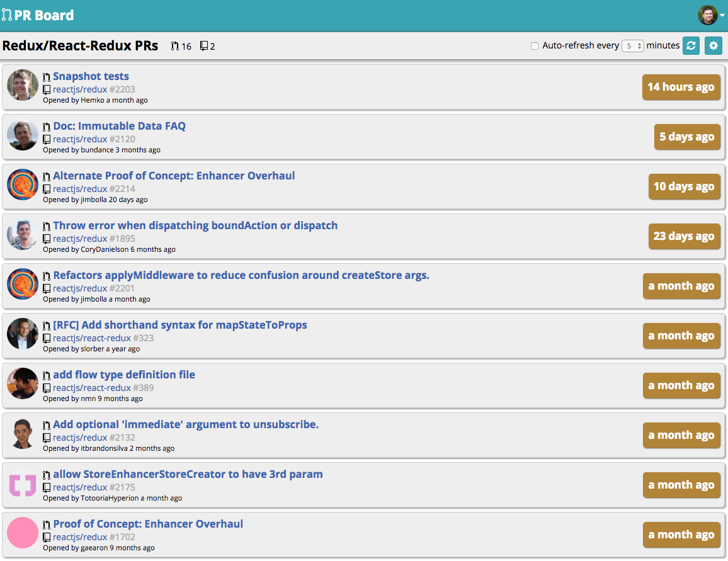The width and height of the screenshot is (728, 561).
Task: Click reactjs/redux repo link for #2214
Action: click(80, 188)
